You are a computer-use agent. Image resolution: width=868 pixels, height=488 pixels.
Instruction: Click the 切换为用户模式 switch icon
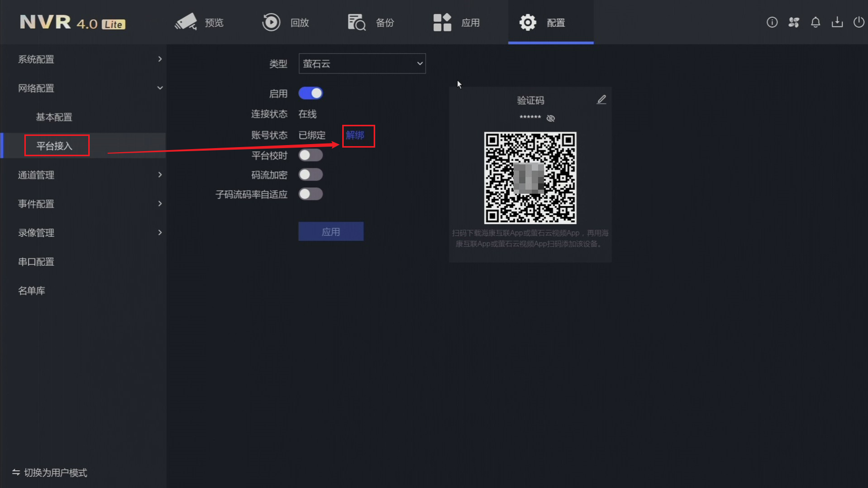(16, 472)
